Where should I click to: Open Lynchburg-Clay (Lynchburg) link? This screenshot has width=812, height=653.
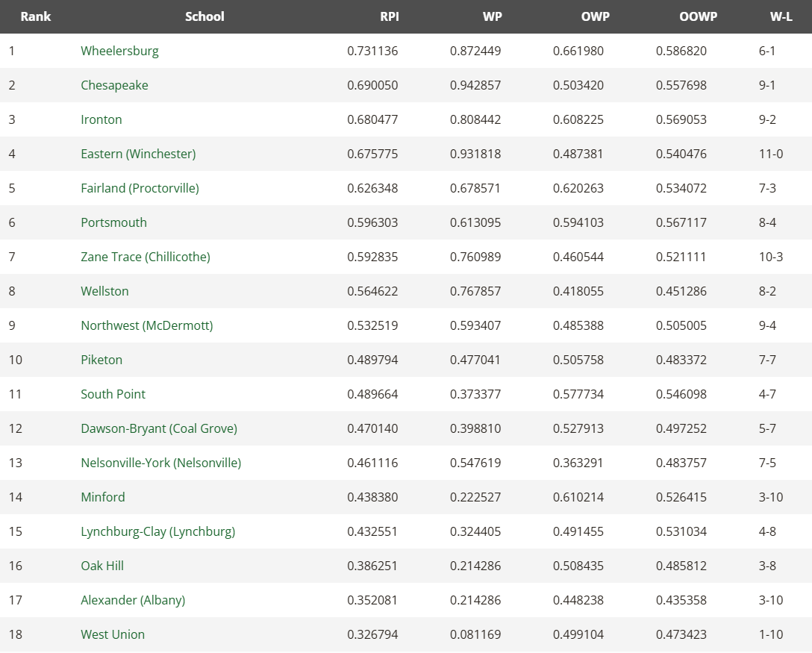157,531
